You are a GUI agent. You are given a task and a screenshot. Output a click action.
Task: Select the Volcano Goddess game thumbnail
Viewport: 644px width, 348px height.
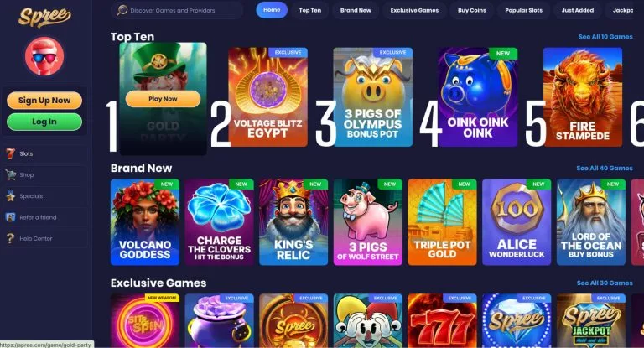tap(145, 222)
